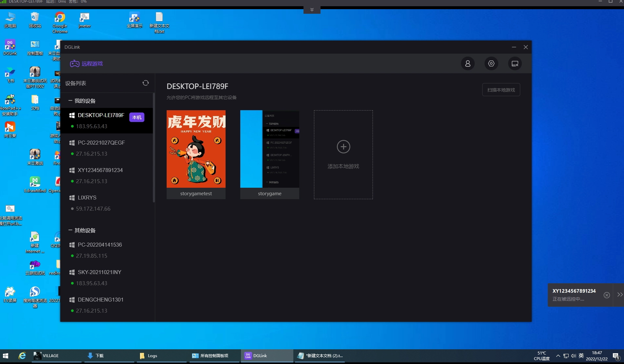Click the device list scrollbar

click(154, 147)
